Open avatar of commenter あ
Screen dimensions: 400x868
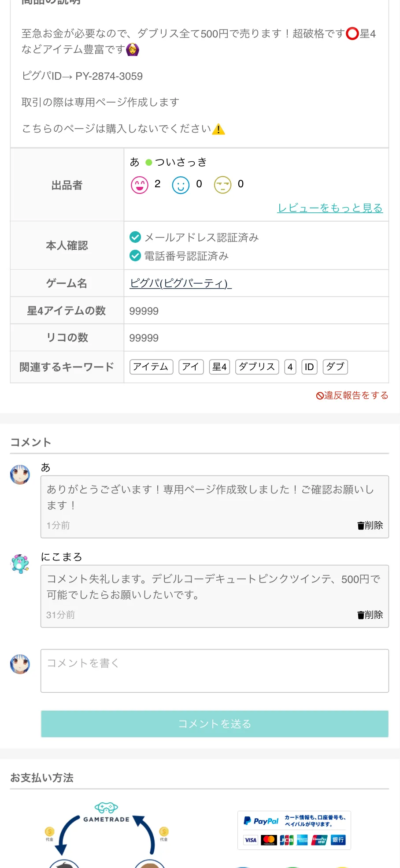click(x=20, y=475)
